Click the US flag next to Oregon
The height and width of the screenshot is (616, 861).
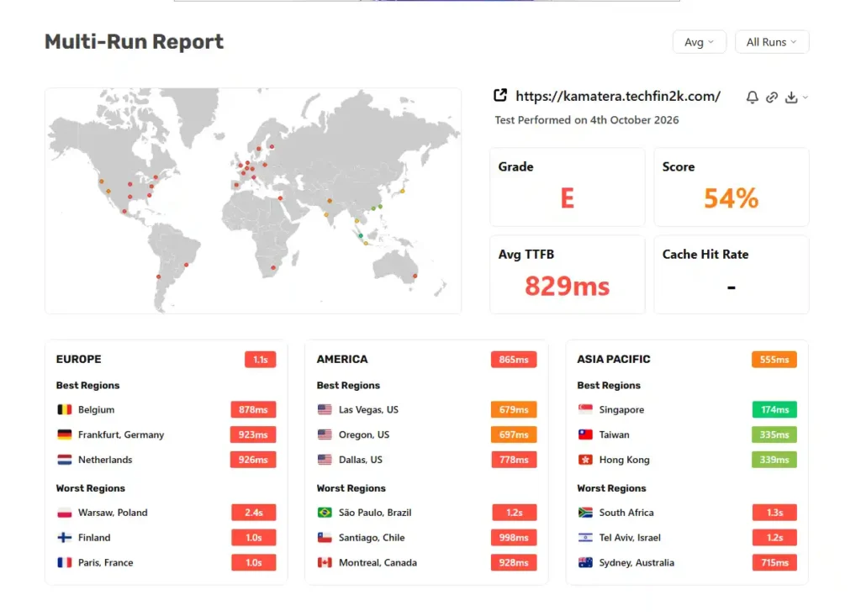[x=325, y=434]
